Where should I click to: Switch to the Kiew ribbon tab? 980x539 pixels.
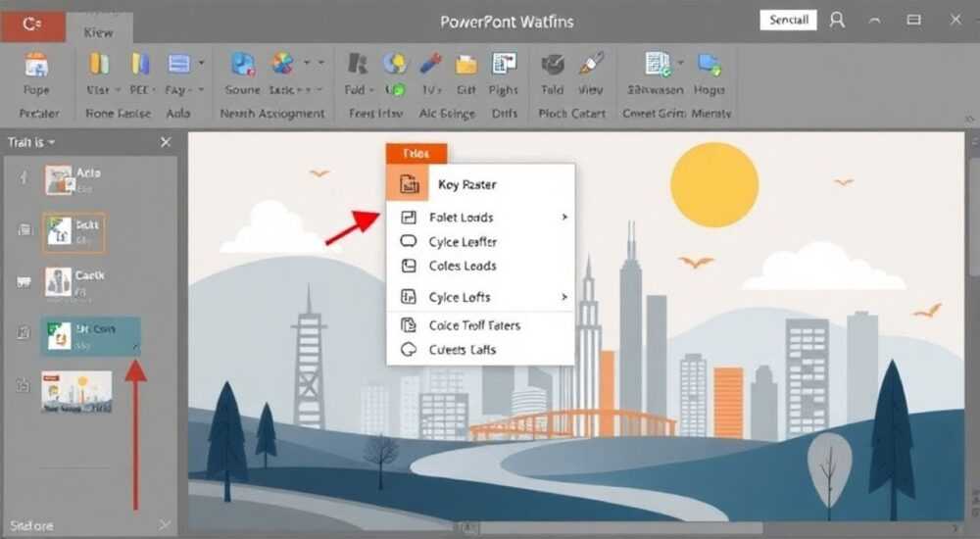pyautogui.click(x=99, y=32)
